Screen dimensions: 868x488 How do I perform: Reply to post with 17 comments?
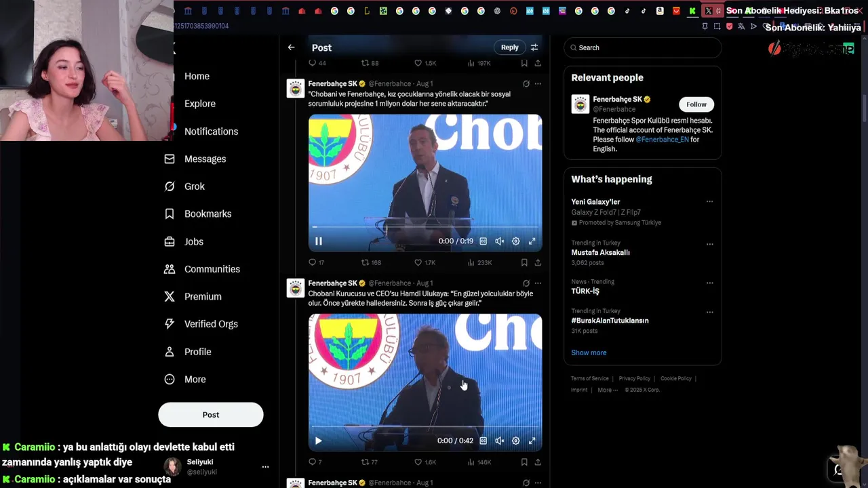pyautogui.click(x=316, y=262)
